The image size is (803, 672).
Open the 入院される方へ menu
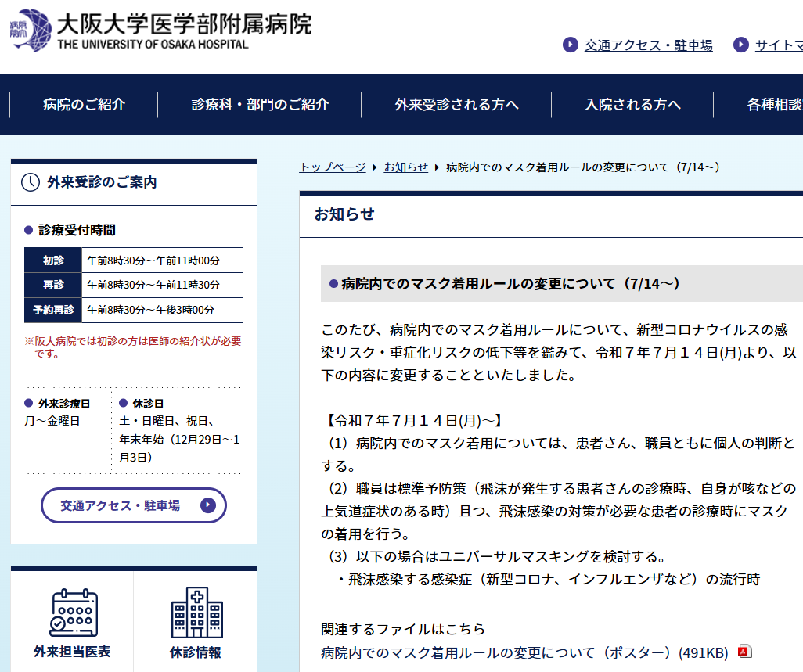[x=632, y=104]
